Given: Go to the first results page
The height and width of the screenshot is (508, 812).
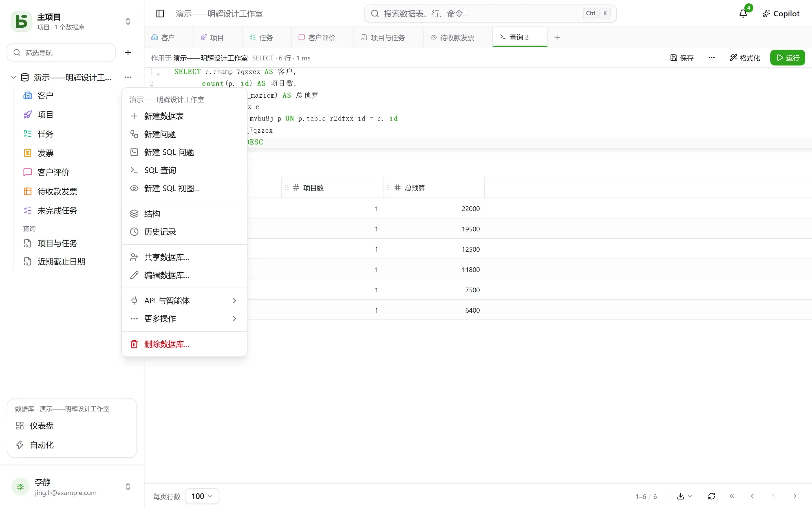Looking at the screenshot, I should (x=732, y=496).
